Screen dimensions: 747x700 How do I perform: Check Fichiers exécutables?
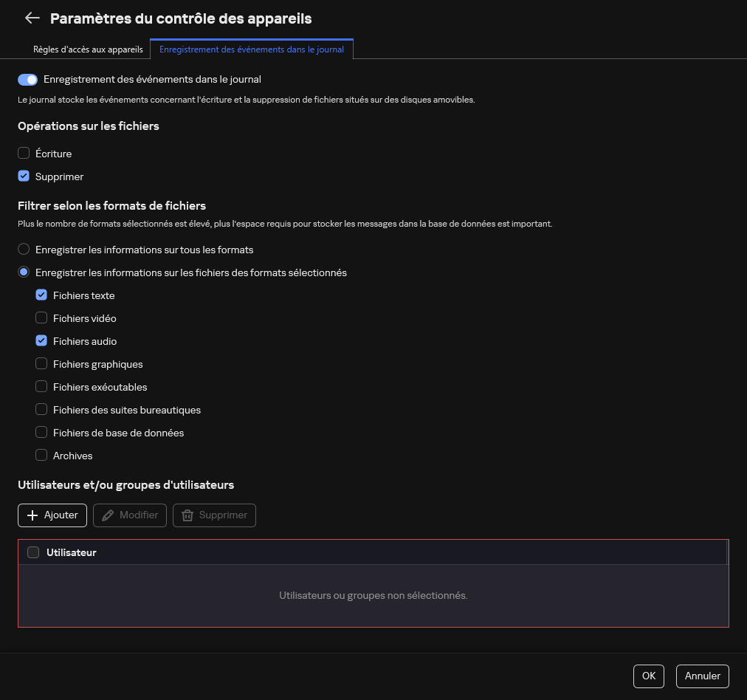41,386
